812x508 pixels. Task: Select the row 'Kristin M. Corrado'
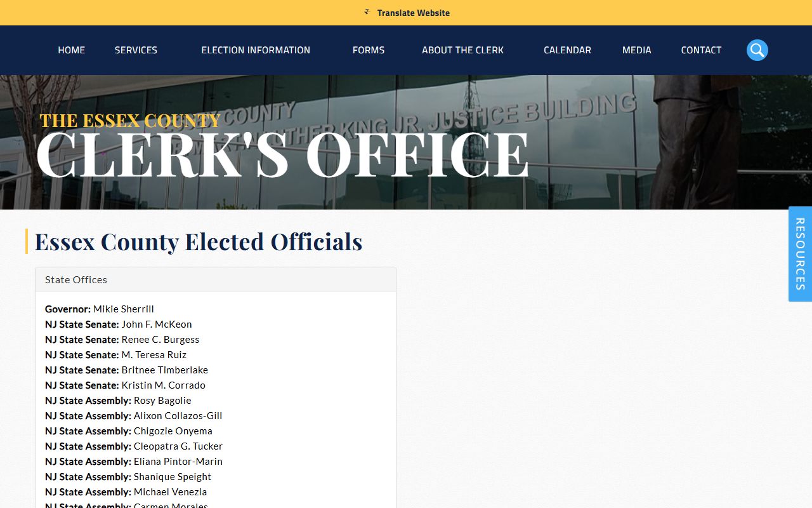pyautogui.click(x=126, y=385)
